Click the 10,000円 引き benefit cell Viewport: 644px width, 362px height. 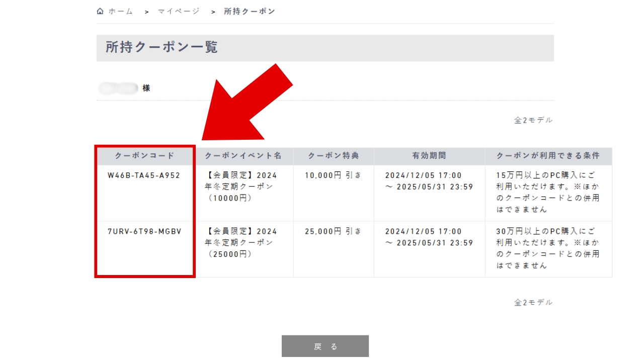point(333,175)
